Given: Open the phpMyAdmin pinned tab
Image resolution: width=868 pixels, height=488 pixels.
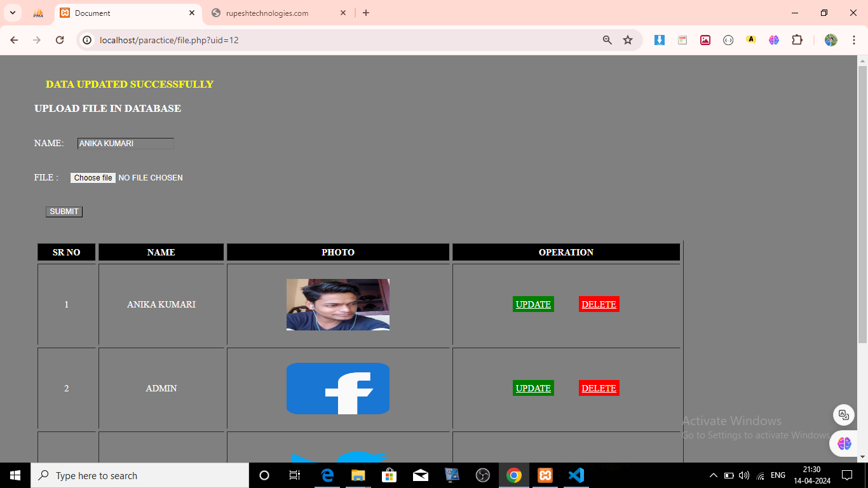Looking at the screenshot, I should [x=38, y=13].
